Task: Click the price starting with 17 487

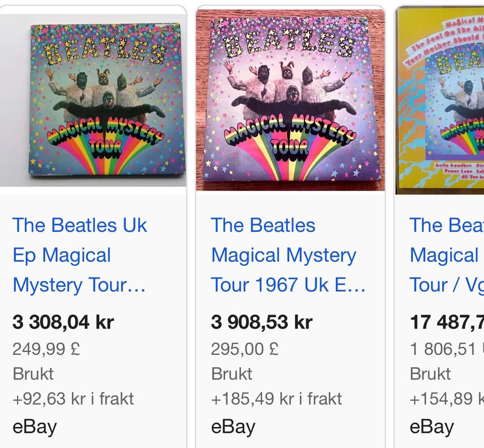Action: [447, 322]
